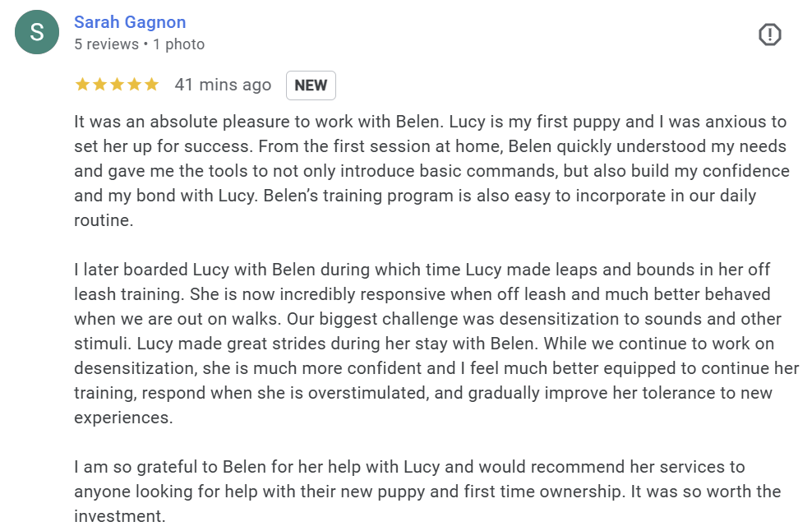This screenshot has width=812, height=531.
Task: Click the reviewer name Sarah Gagnon
Action: click(x=130, y=22)
